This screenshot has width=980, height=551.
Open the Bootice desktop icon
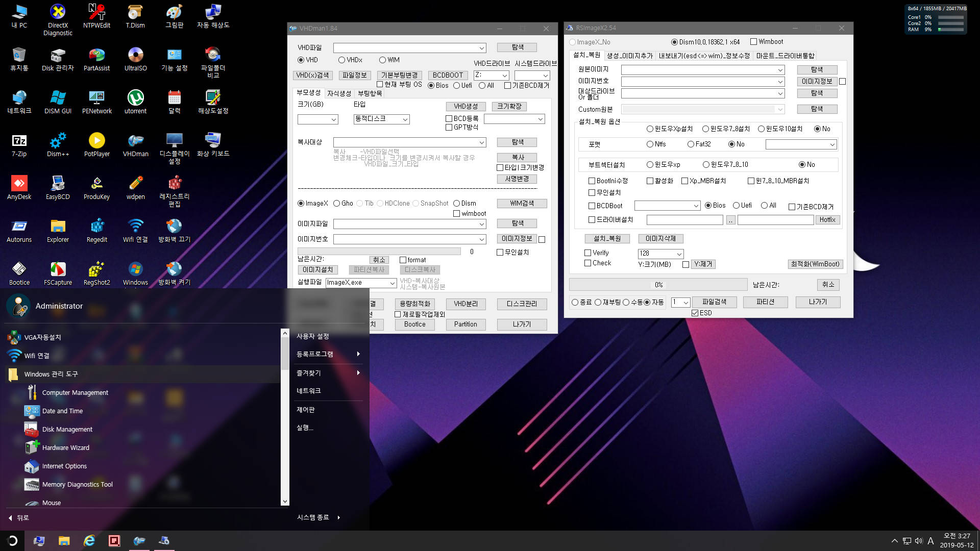(x=19, y=273)
